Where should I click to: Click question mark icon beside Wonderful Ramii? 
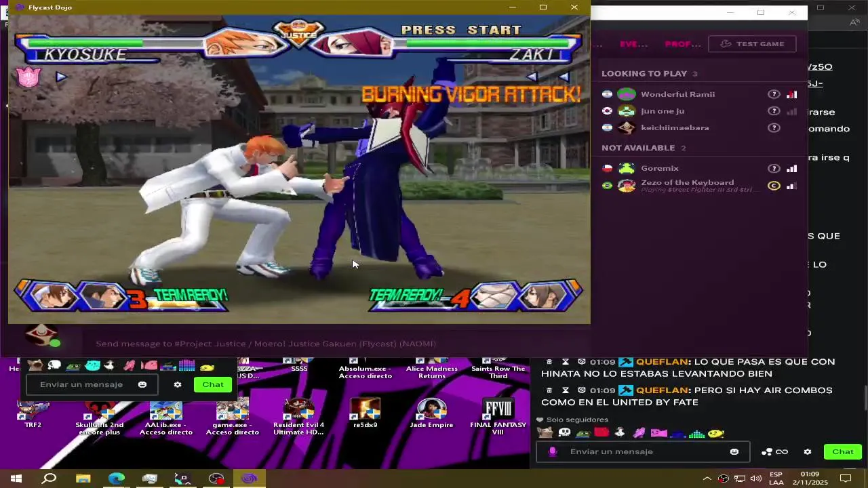click(x=773, y=94)
